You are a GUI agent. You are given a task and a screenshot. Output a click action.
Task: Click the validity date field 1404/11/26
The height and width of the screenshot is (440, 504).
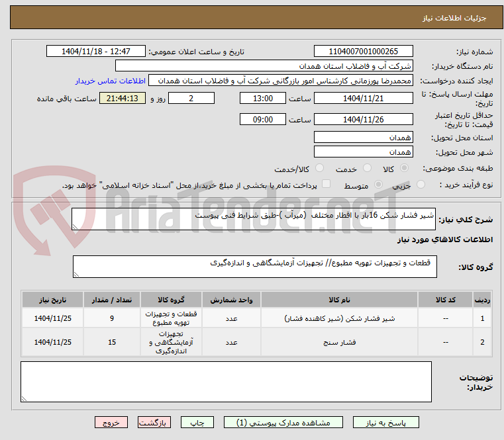tap(363, 119)
